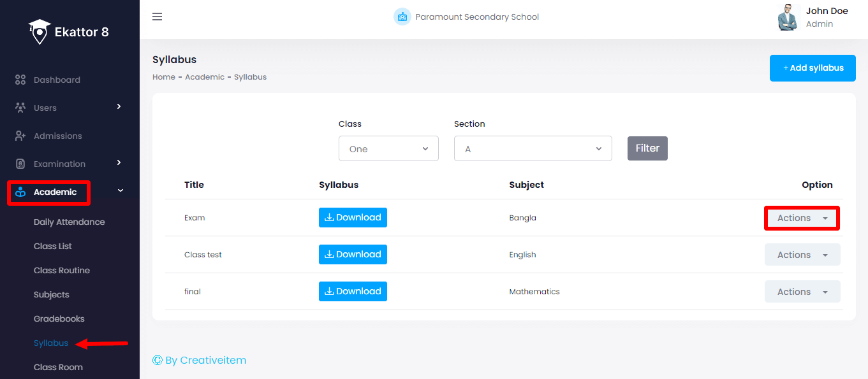The image size is (868, 379).
Task: Click the Paramount Secondary School logo icon
Action: pyautogui.click(x=402, y=17)
